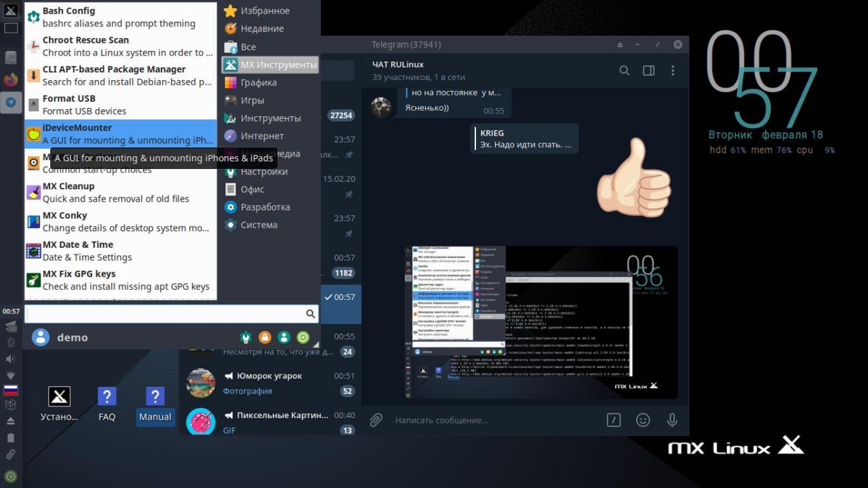
Task: Click the paperclip tray icon
Action: 11,454
